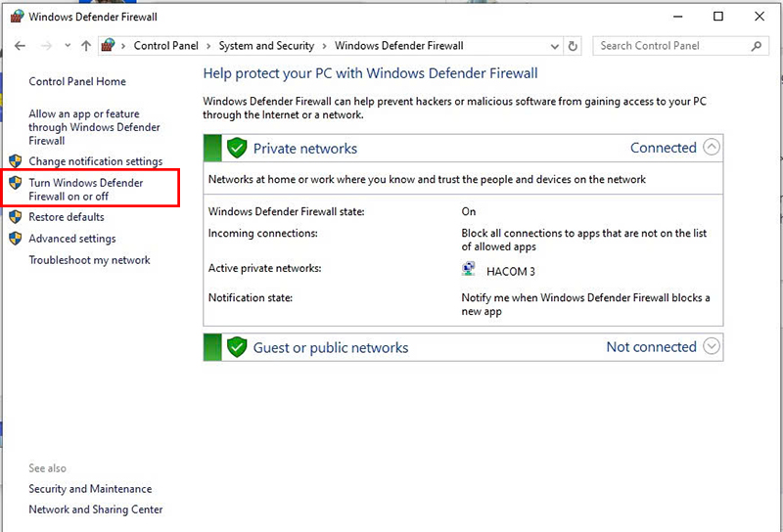783x532 pixels.
Task: Click green shield icon of Private networks
Action: pos(237,148)
